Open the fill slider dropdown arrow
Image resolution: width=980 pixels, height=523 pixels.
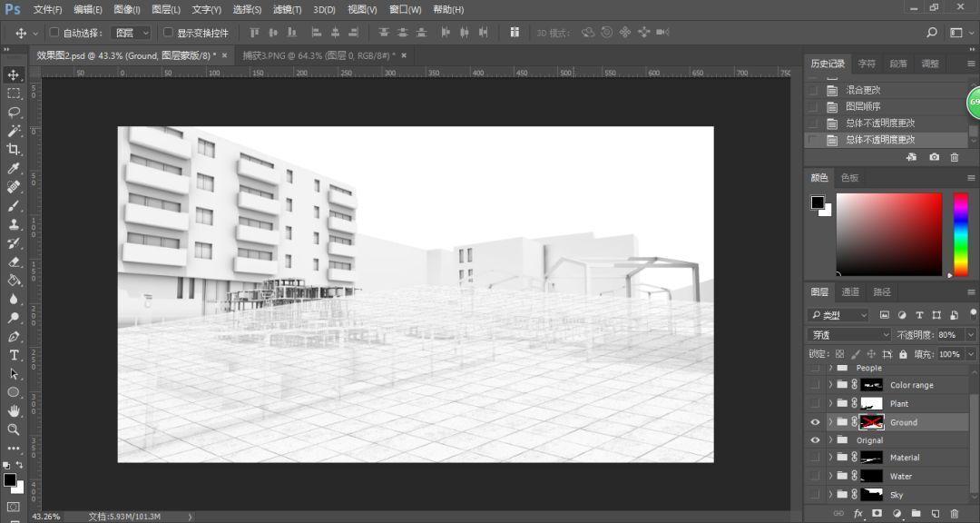pos(969,354)
